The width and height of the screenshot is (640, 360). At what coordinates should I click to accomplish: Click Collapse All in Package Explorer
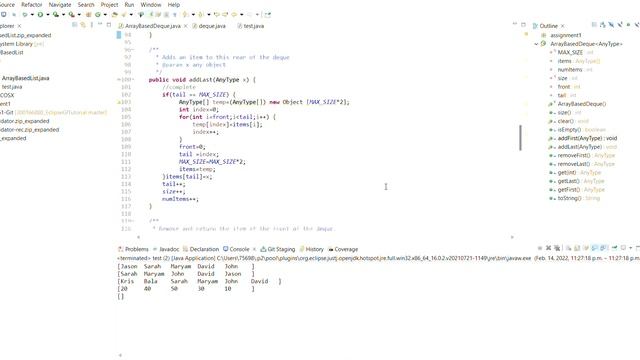tap(74, 25)
